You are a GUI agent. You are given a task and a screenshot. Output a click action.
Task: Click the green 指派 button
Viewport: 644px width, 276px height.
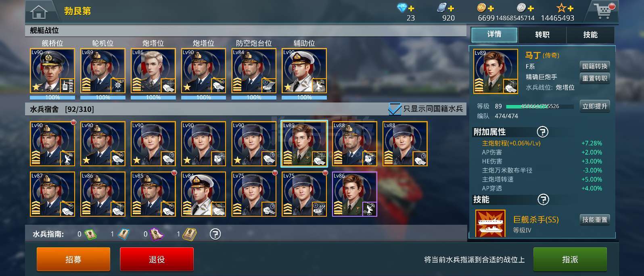click(570, 259)
